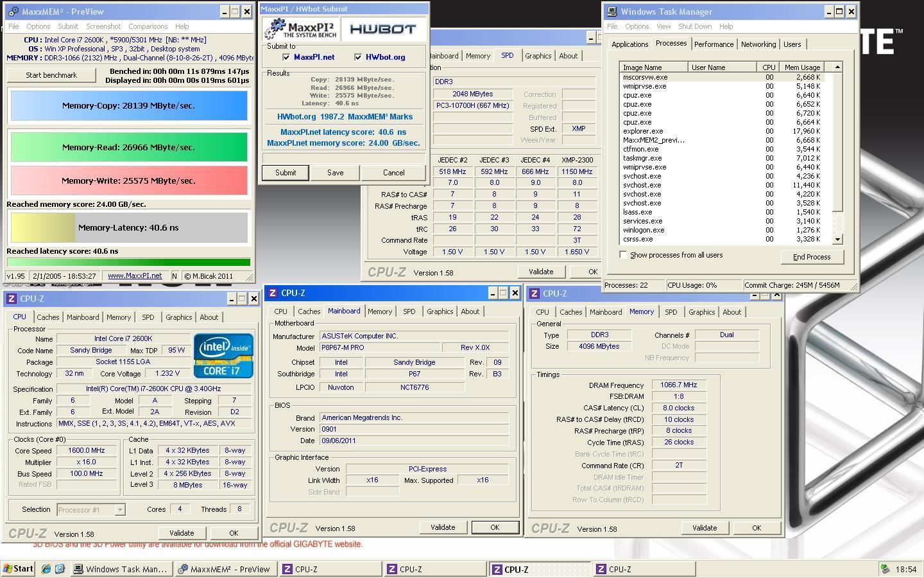Click the Task Manager process list scroll-down arrow
Screen dimensions: 924x578
pos(837,239)
